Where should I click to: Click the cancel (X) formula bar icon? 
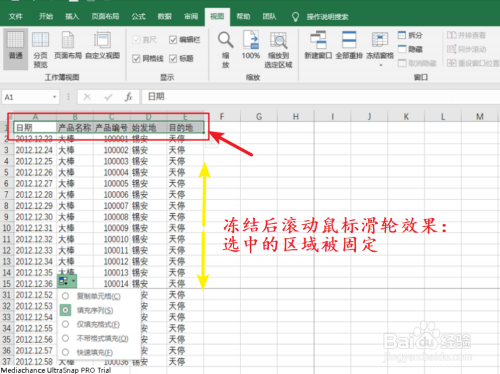click(87, 97)
